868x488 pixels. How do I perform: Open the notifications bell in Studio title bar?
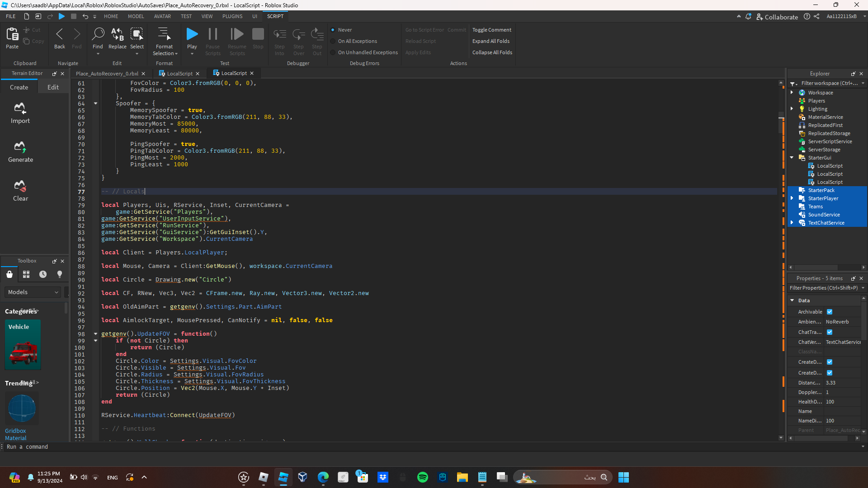(748, 17)
